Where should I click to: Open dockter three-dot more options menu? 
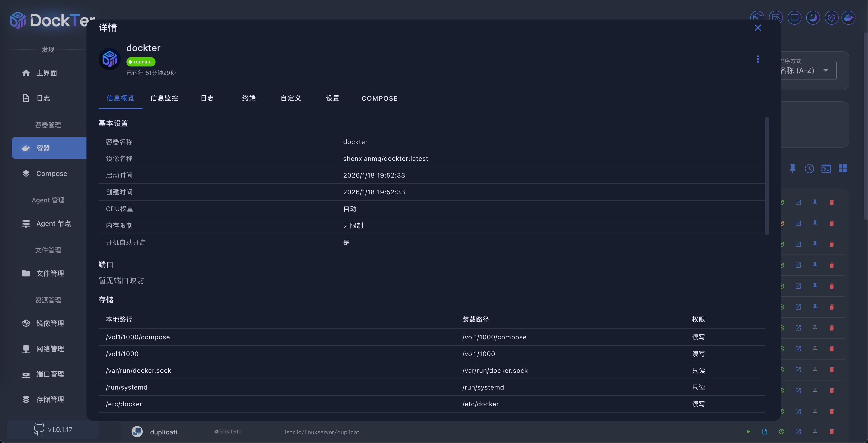[758, 59]
